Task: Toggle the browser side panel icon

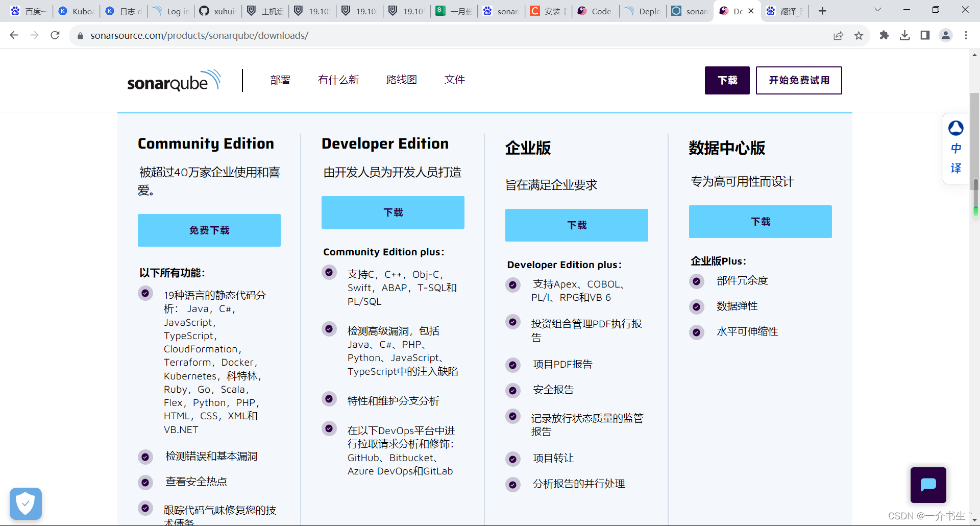Action: (925, 35)
